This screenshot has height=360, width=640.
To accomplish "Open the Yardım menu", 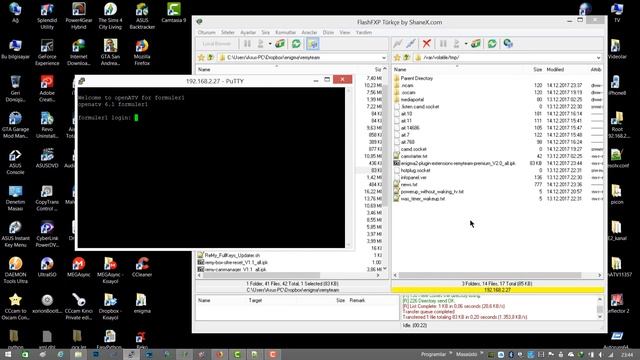I will coord(364,32).
